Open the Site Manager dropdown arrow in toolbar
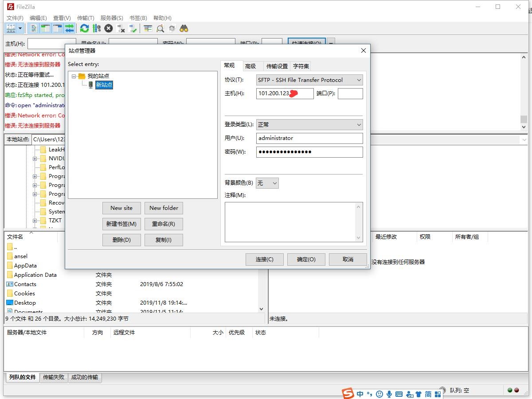Viewport: 532px width, 399px height. point(20,28)
